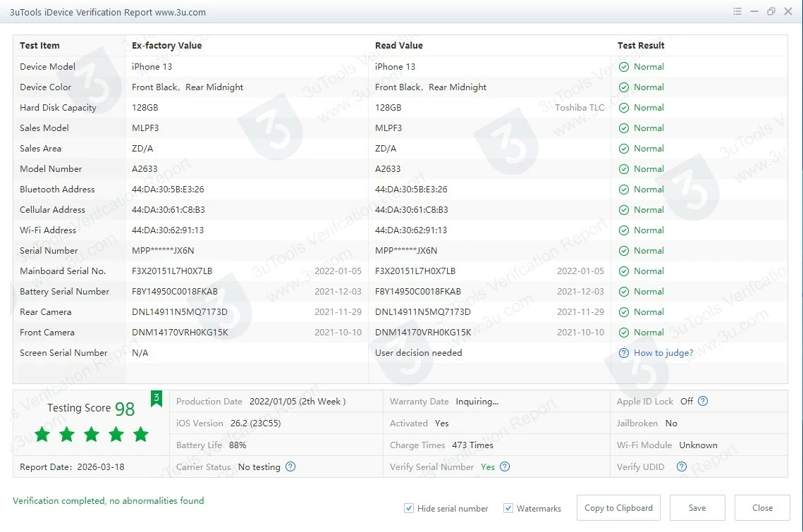
Task: Click the title bar menu list icon
Action: point(737,11)
